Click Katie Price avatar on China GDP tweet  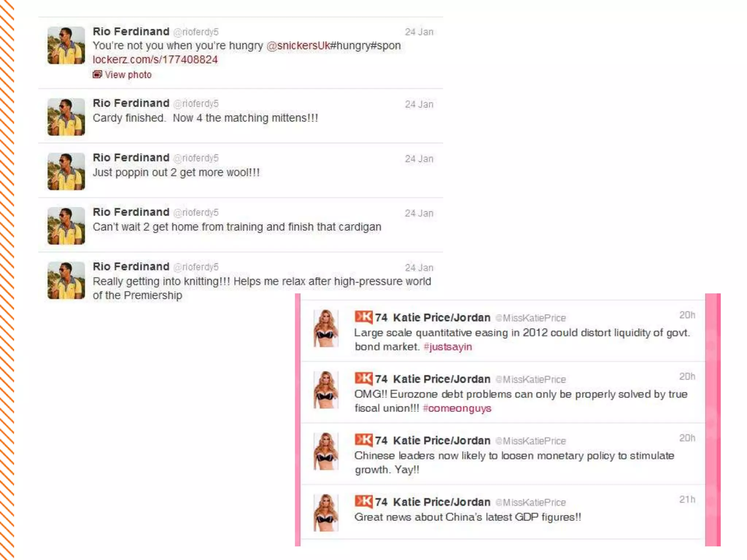click(326, 513)
